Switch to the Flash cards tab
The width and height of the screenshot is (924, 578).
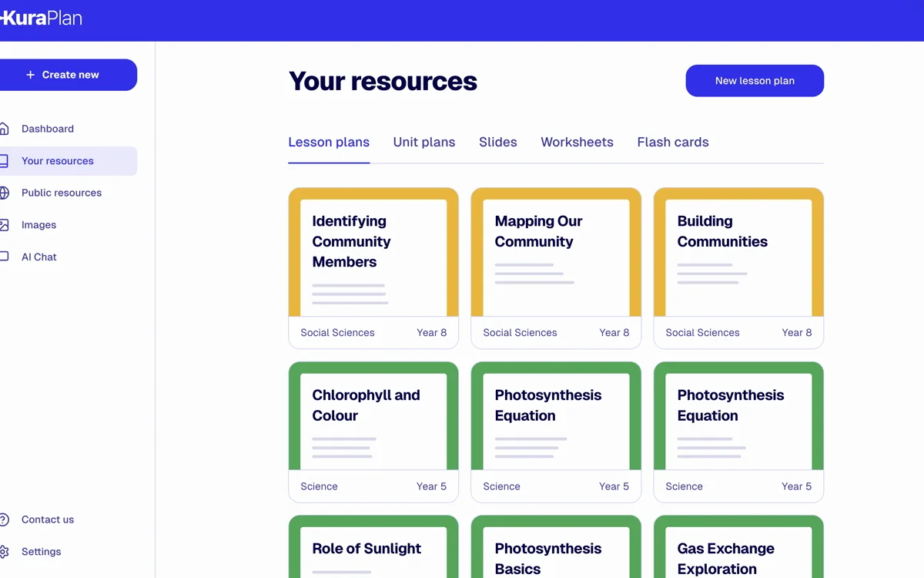tap(673, 143)
